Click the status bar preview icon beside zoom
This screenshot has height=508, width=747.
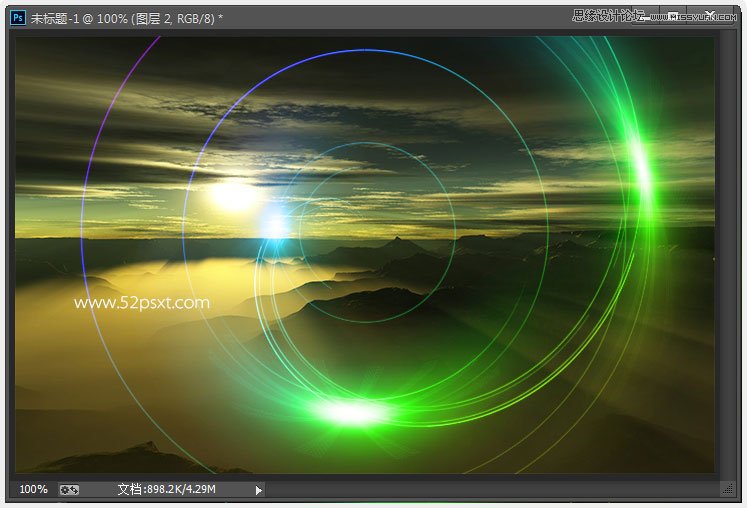click(x=70, y=489)
